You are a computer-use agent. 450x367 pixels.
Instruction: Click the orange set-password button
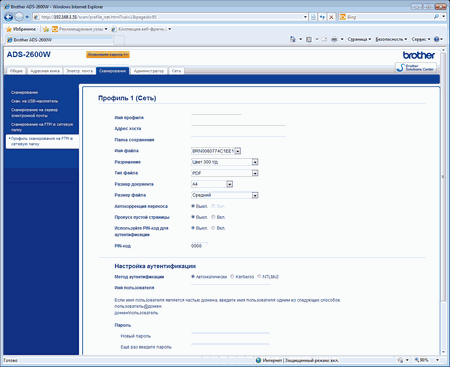[108, 55]
